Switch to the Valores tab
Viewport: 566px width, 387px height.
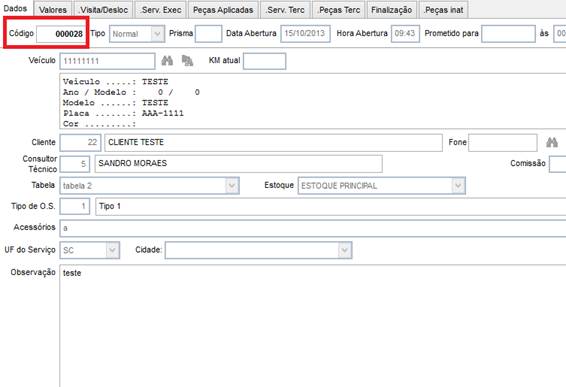coord(53,10)
